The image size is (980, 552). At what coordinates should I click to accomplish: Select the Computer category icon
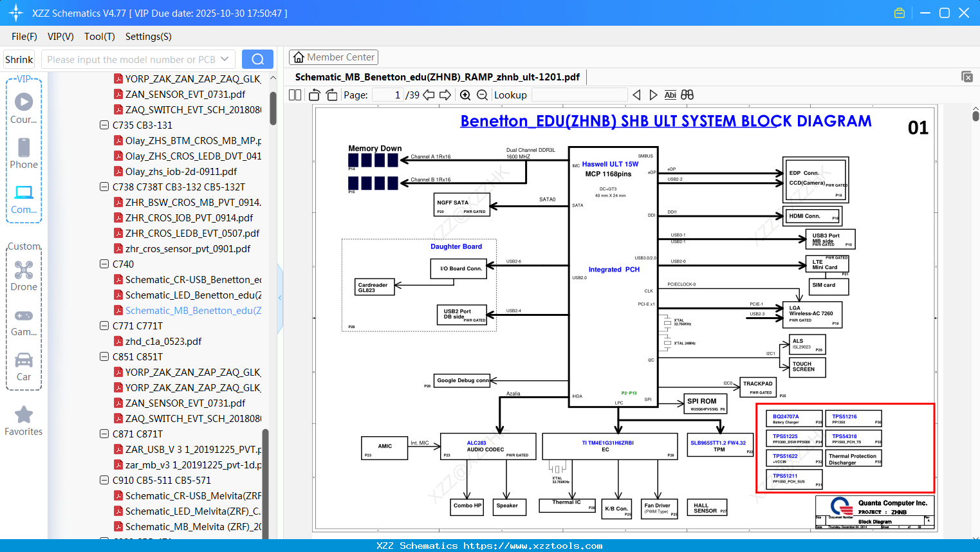[24, 199]
